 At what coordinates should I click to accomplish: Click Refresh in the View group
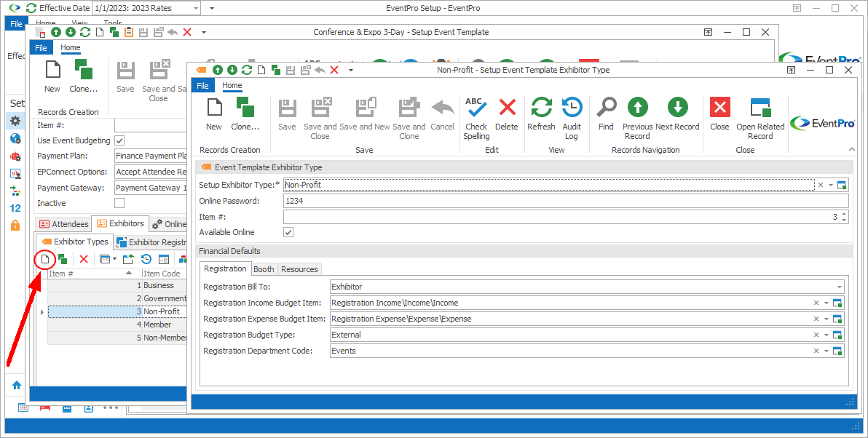click(x=541, y=114)
